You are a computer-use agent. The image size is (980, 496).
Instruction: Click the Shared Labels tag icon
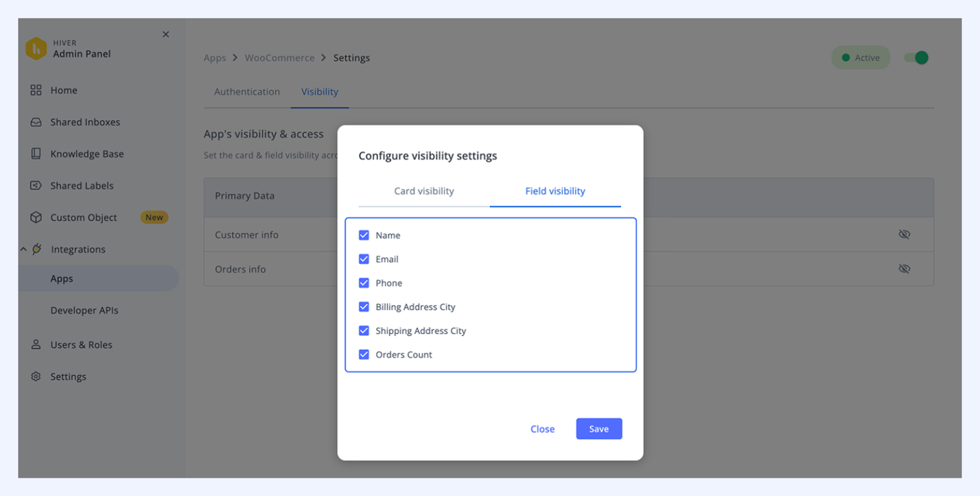pos(36,185)
